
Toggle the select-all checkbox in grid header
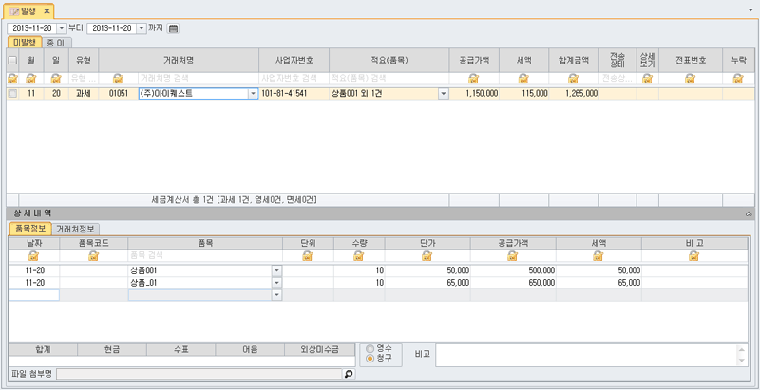coord(13,61)
